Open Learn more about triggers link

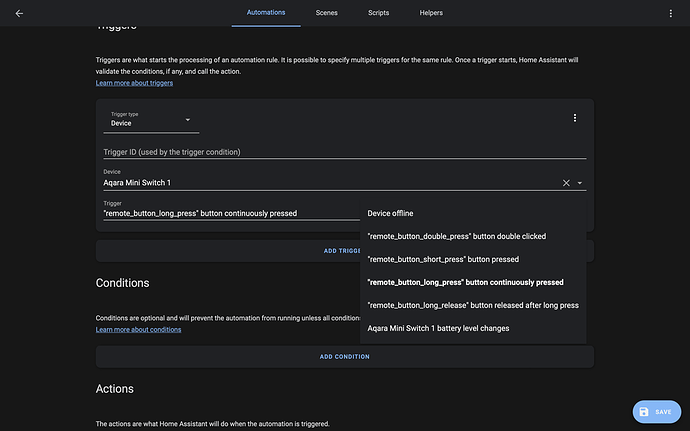[x=134, y=83]
